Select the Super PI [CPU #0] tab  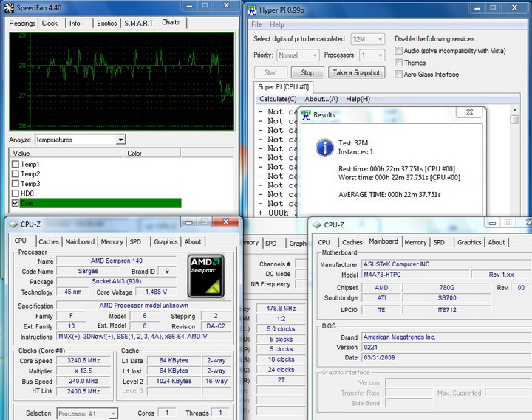283,87
